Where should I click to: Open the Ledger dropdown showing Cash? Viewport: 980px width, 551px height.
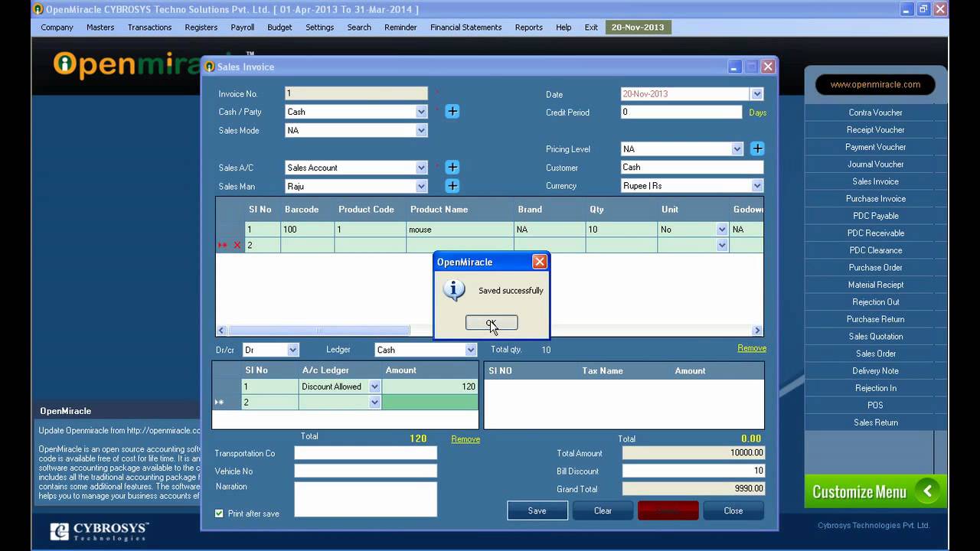coord(471,350)
